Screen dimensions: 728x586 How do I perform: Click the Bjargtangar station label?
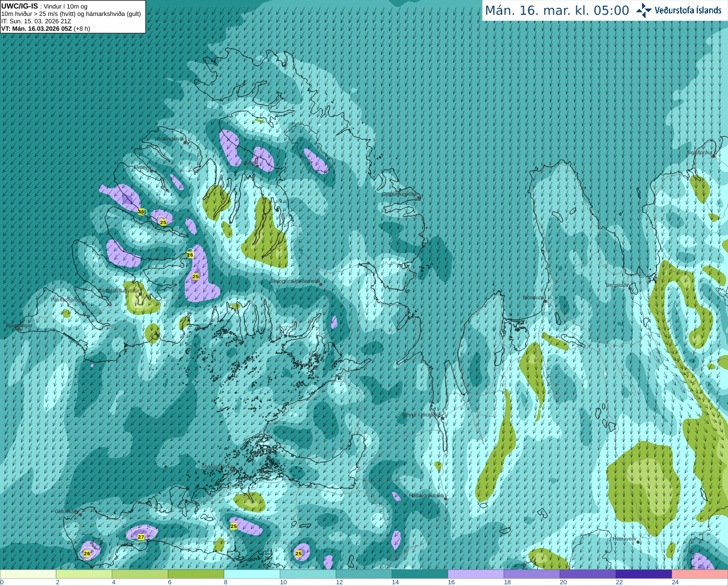(x=19, y=326)
